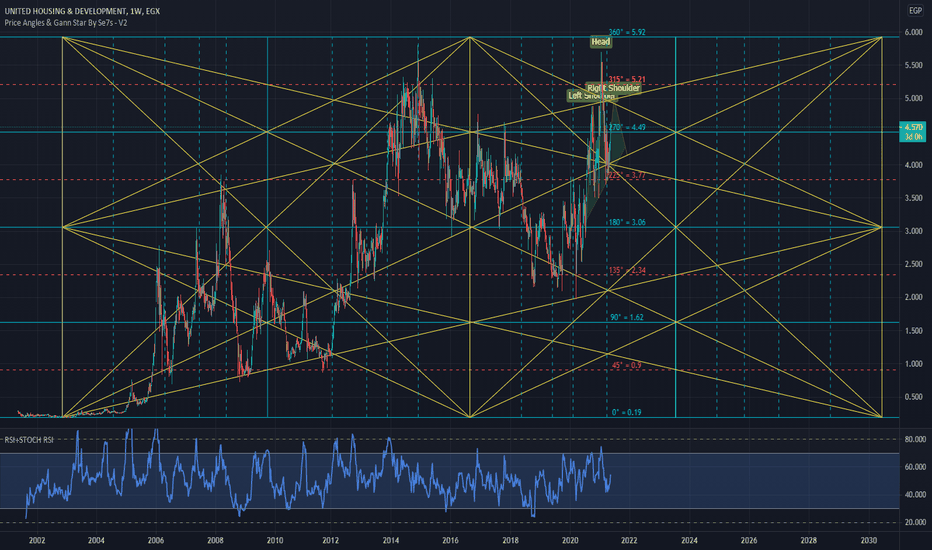The height and width of the screenshot is (550, 932).
Task: Click 6.000 on the price axis
Action: click(x=914, y=32)
